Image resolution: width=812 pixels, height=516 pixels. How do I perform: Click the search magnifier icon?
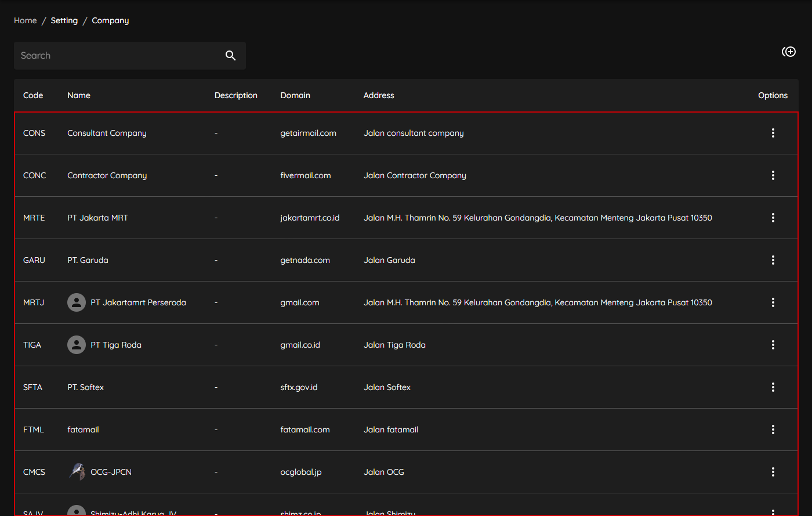pyautogui.click(x=230, y=56)
